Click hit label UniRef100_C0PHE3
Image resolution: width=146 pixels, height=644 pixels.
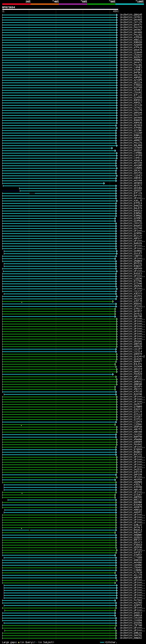click(x=131, y=67)
